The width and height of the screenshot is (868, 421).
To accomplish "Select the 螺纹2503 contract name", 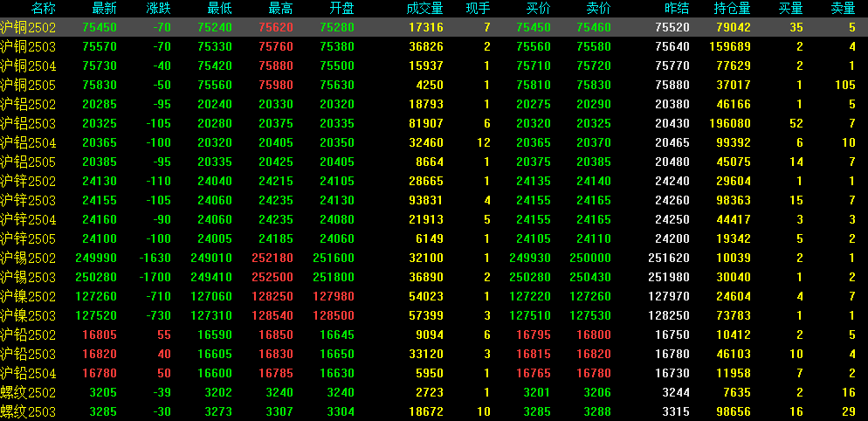I will (28, 411).
